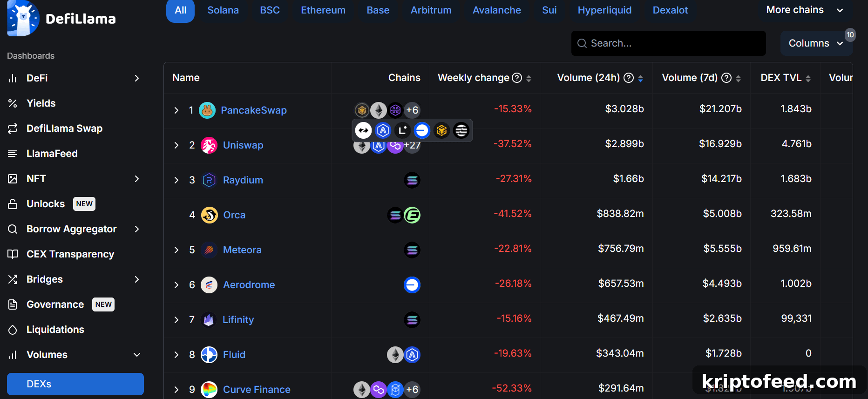Click Volume (24h) help question icon

point(629,78)
